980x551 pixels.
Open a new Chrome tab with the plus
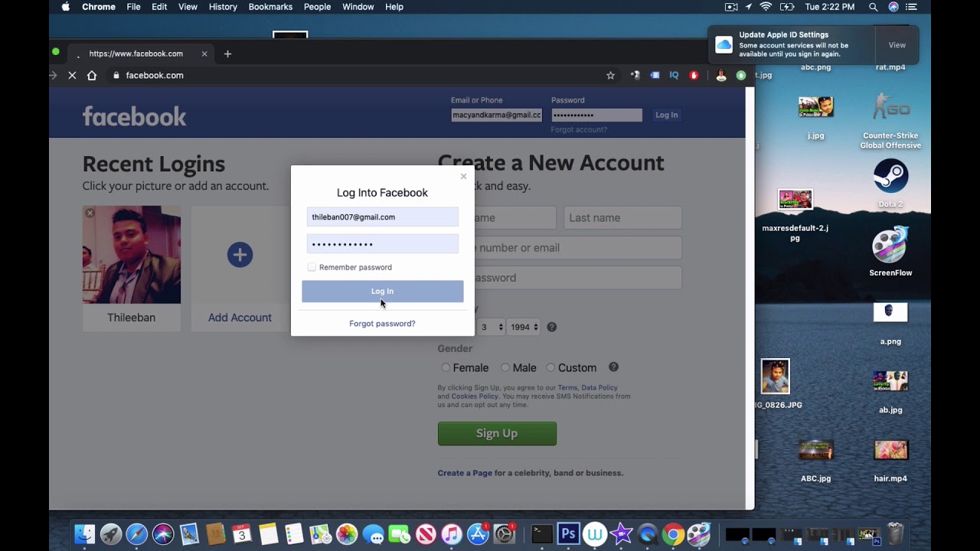point(227,54)
